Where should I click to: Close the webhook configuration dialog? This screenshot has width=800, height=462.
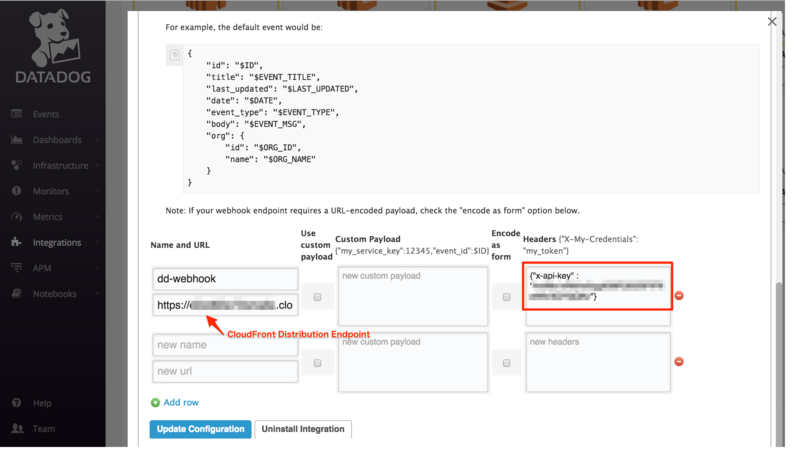pos(772,21)
